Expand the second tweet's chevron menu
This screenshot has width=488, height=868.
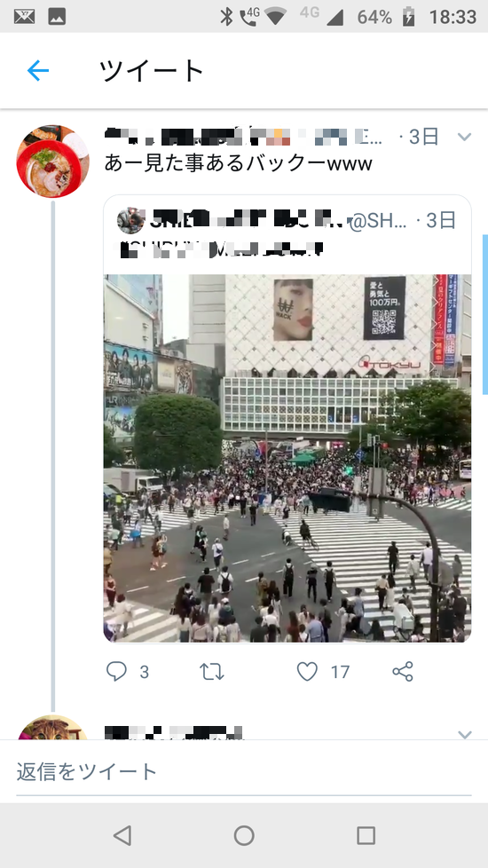[x=465, y=734]
